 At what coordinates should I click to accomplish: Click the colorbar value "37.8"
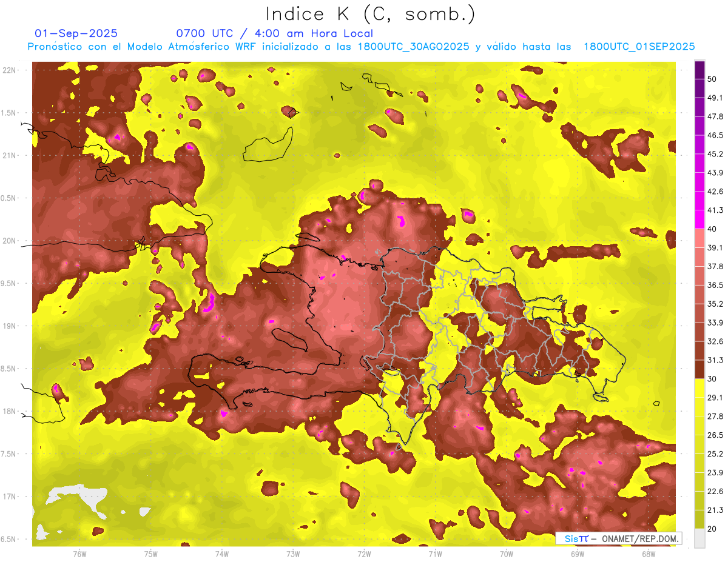[x=715, y=267]
